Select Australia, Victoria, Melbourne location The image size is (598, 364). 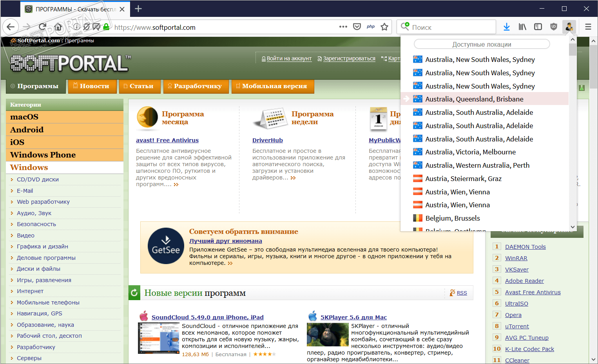coord(485,152)
